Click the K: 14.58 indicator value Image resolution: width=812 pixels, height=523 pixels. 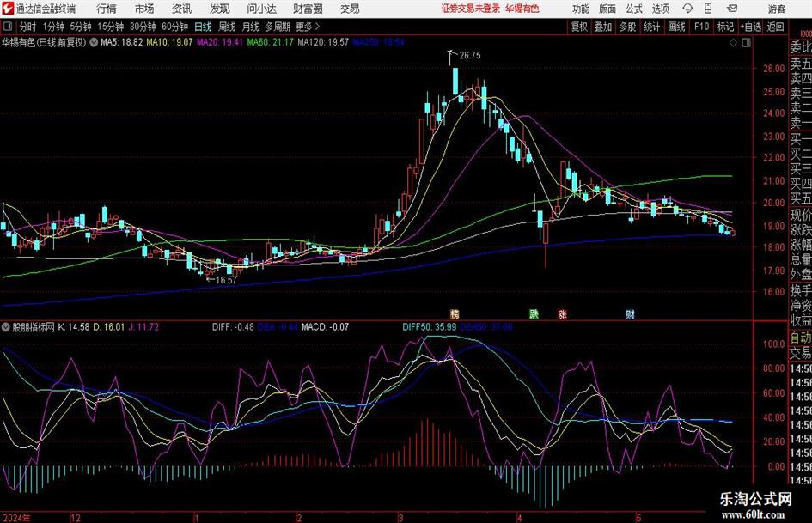74,327
